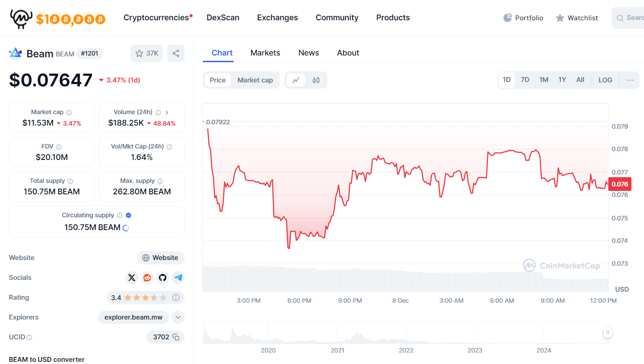The height and width of the screenshot is (364, 644).
Task: Open Beam's GitHub repository
Action: coord(163,278)
